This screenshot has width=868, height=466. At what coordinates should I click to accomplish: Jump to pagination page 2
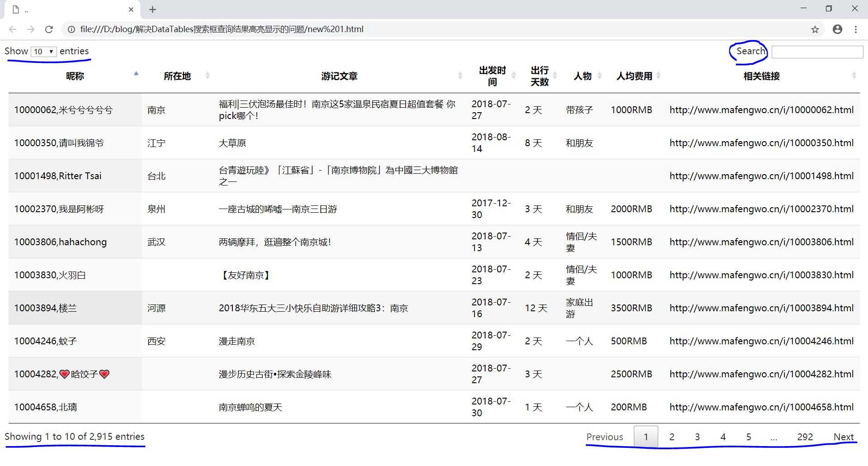(x=672, y=437)
